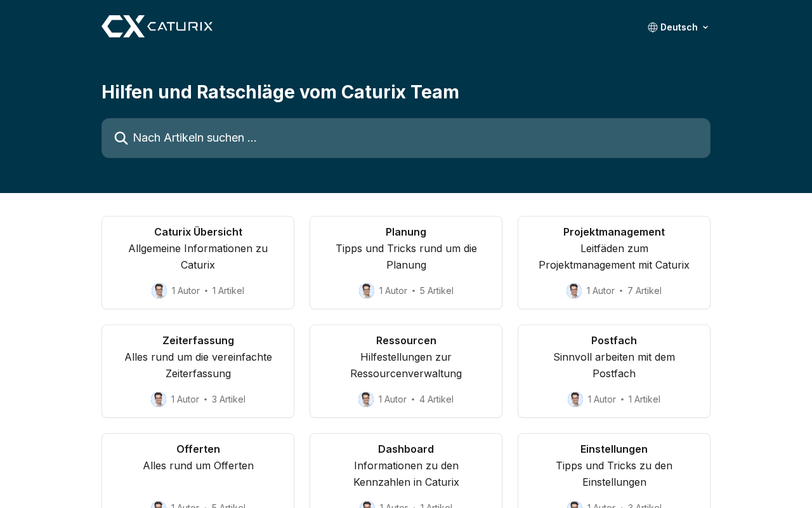The width and height of the screenshot is (812, 508).
Task: Click author avatar in Planung card
Action: [367, 291]
